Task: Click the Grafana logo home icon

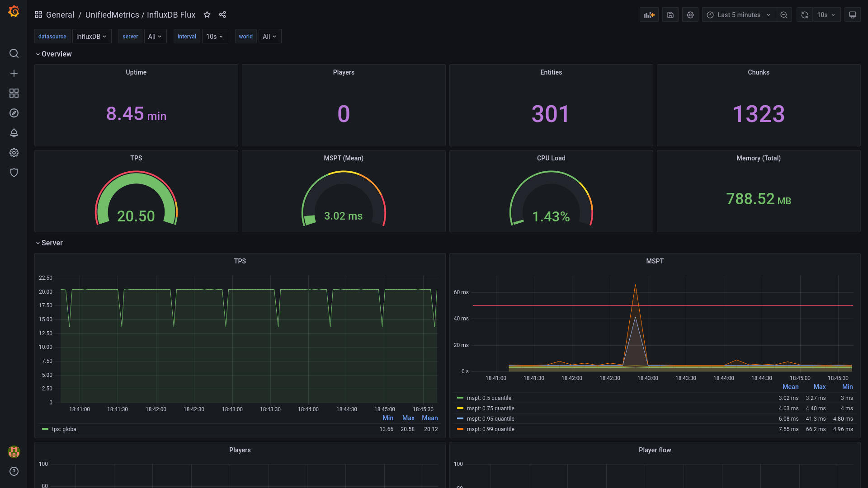Action: (14, 12)
